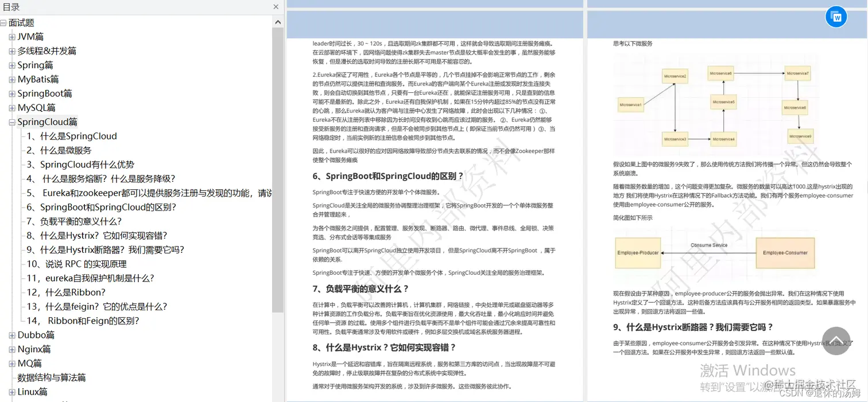Open outline item 8、什么是Hystrix
Screen dimensions: 868x402
[97, 236]
